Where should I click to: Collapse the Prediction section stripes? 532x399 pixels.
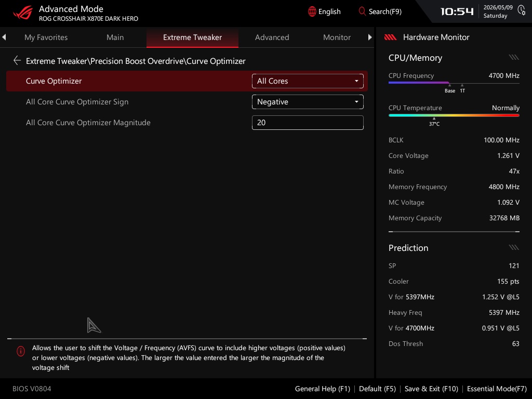coord(514,247)
